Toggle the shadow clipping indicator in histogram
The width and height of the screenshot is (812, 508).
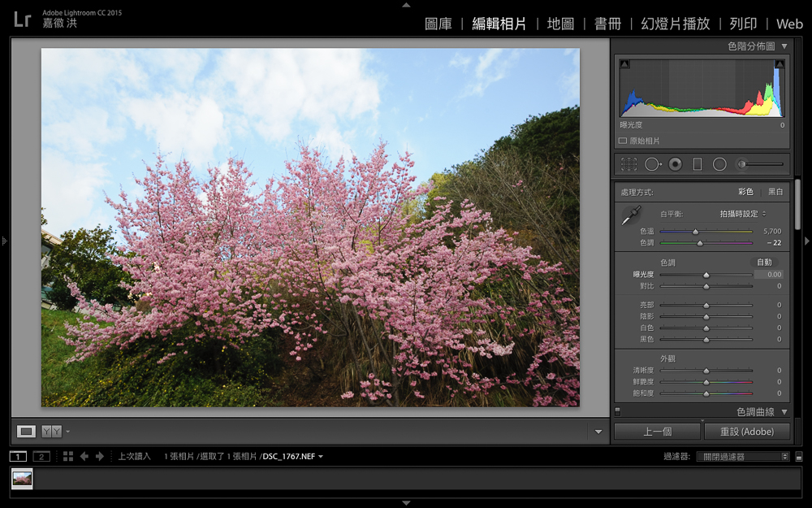[x=624, y=64]
